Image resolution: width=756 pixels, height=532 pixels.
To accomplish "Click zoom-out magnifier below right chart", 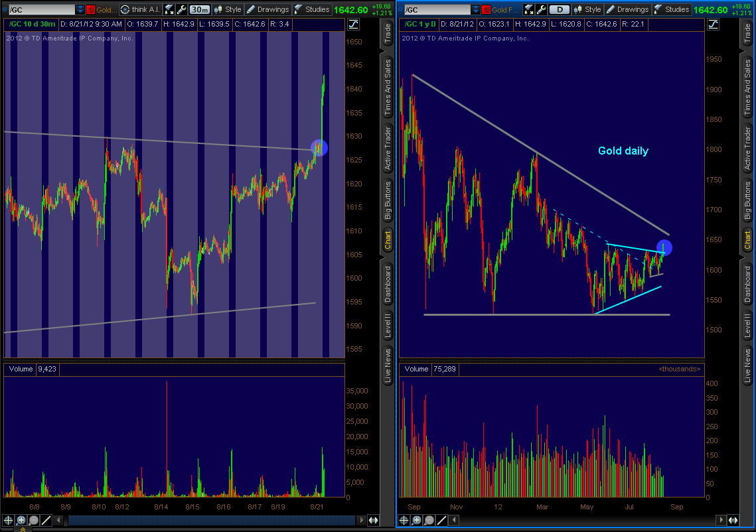I will [429, 521].
